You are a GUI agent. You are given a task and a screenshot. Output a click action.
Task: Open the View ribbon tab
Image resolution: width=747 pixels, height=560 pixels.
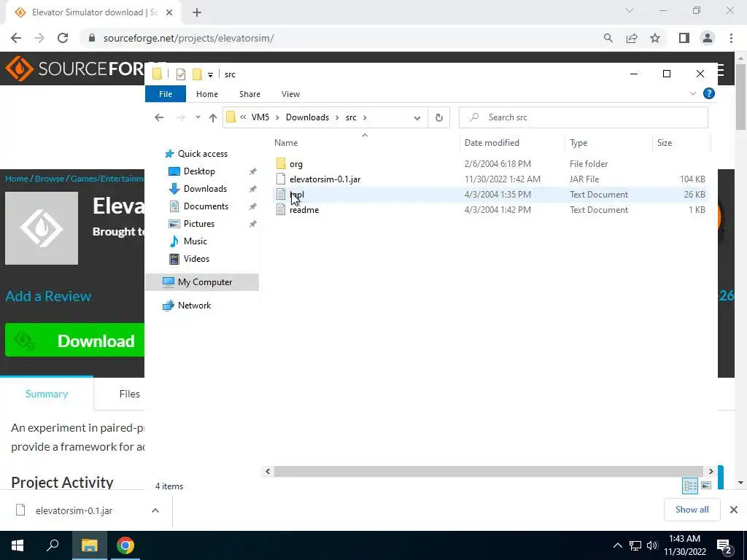(290, 94)
